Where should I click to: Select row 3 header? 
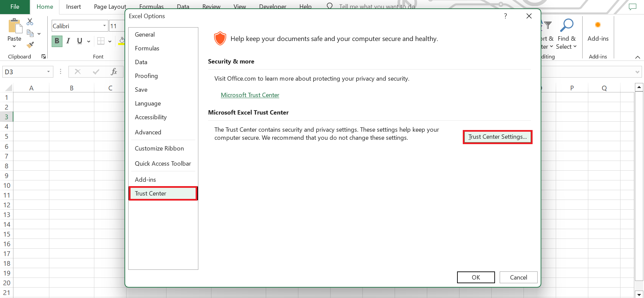[6, 117]
